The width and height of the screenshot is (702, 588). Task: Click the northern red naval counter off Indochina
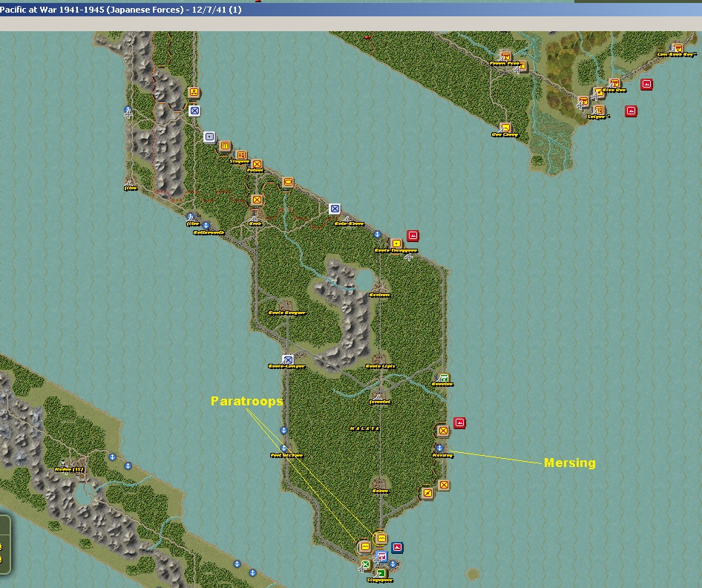[x=646, y=84]
